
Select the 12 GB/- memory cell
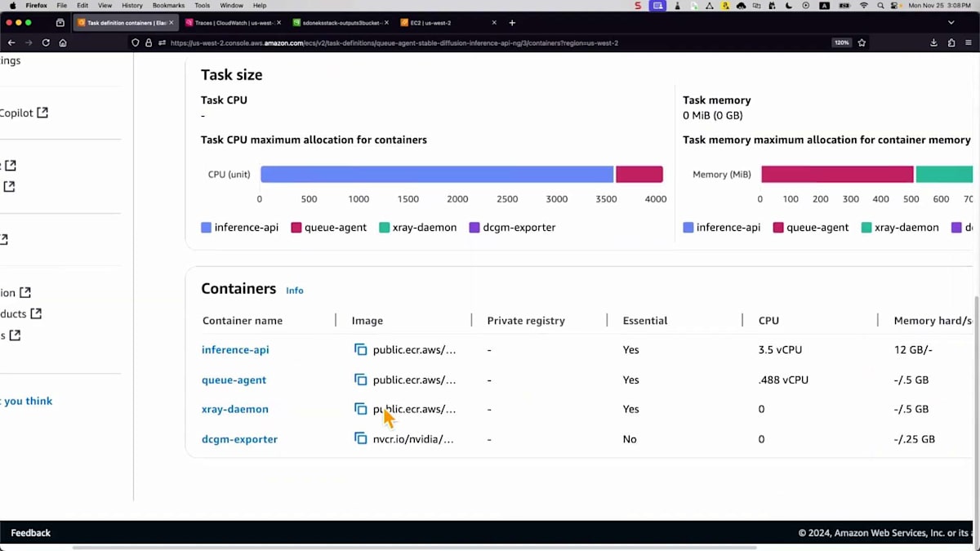click(x=913, y=349)
